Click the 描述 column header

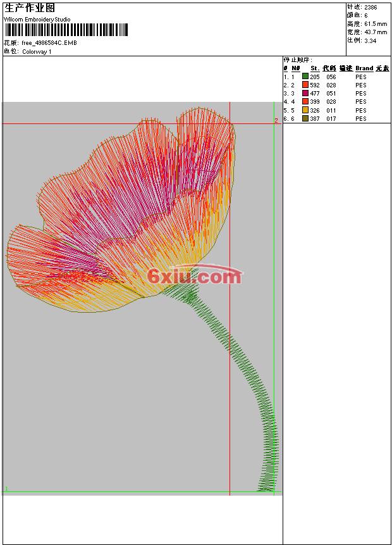346,68
